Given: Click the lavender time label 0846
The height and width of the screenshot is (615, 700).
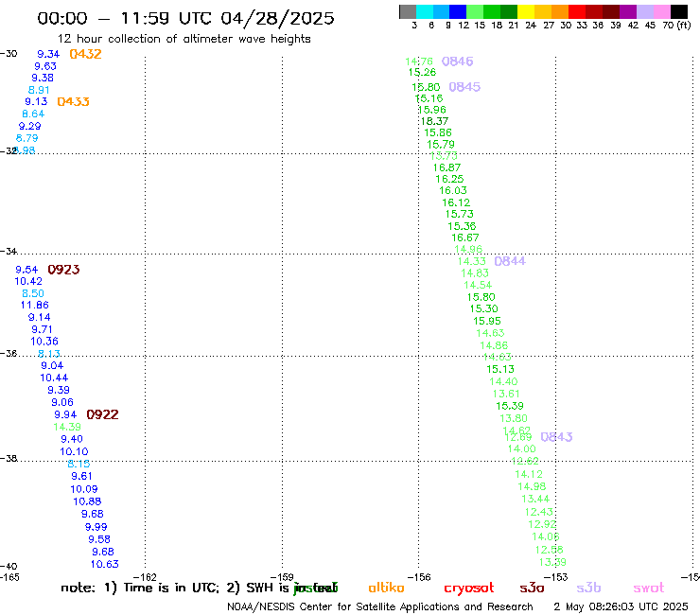Looking at the screenshot, I should click(x=457, y=61).
